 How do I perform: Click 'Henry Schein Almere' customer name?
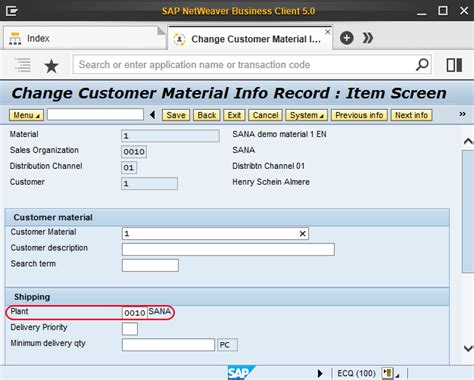tap(271, 182)
